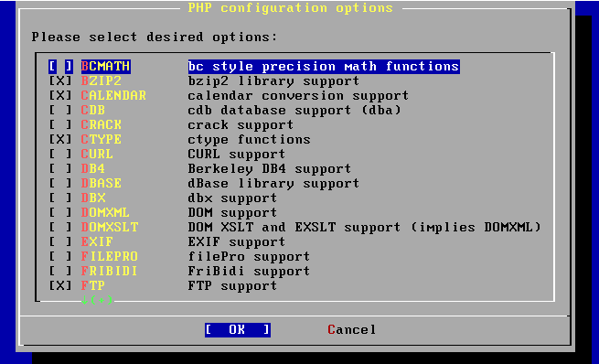Click the 'PHP configuration options' title
This screenshot has height=364, width=599.
[x=290, y=8]
